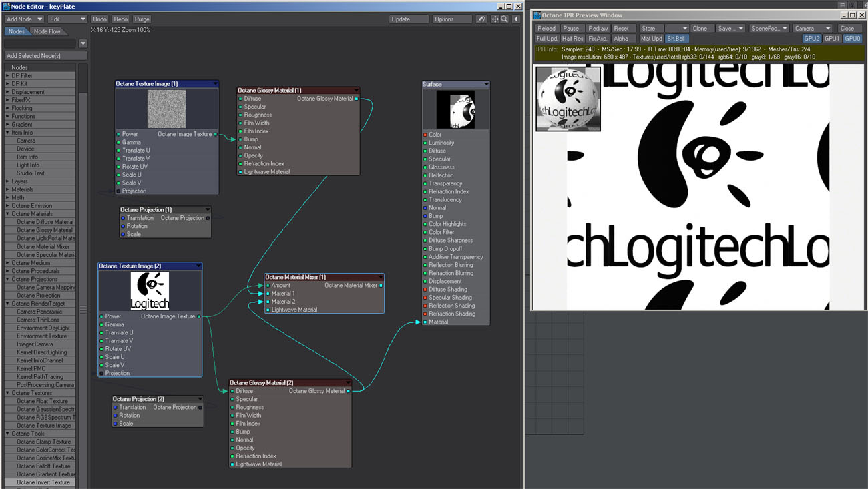Click the collapse panel arrow icon beside the magnifier

(x=515, y=19)
